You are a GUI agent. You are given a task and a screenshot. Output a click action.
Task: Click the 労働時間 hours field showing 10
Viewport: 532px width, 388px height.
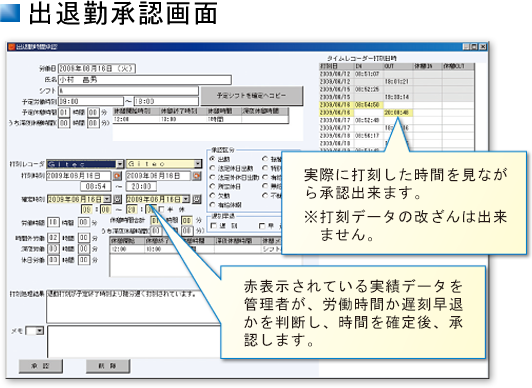point(53,223)
